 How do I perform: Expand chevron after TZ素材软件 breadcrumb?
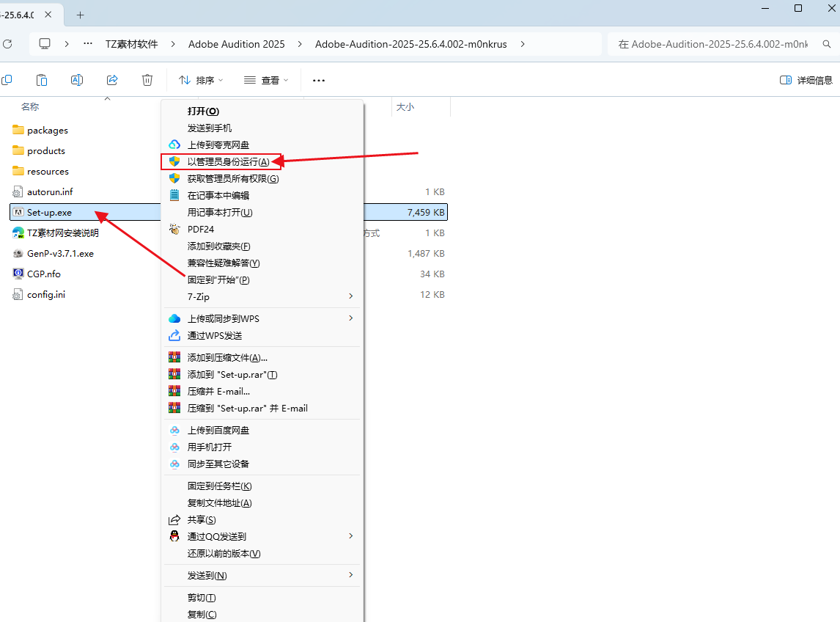pyautogui.click(x=173, y=44)
